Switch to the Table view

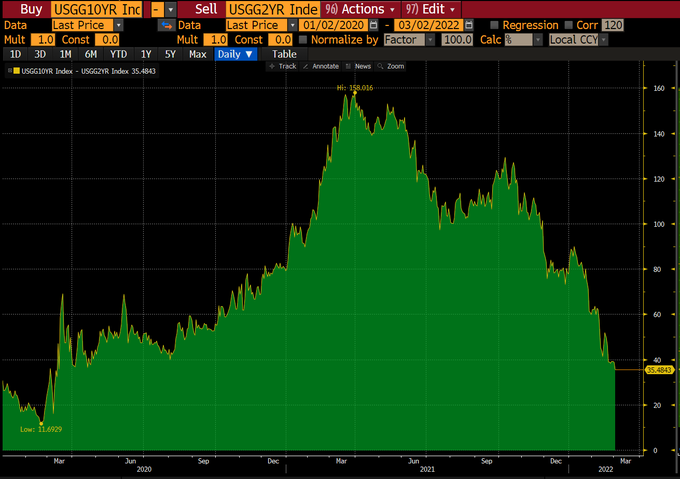(x=284, y=54)
